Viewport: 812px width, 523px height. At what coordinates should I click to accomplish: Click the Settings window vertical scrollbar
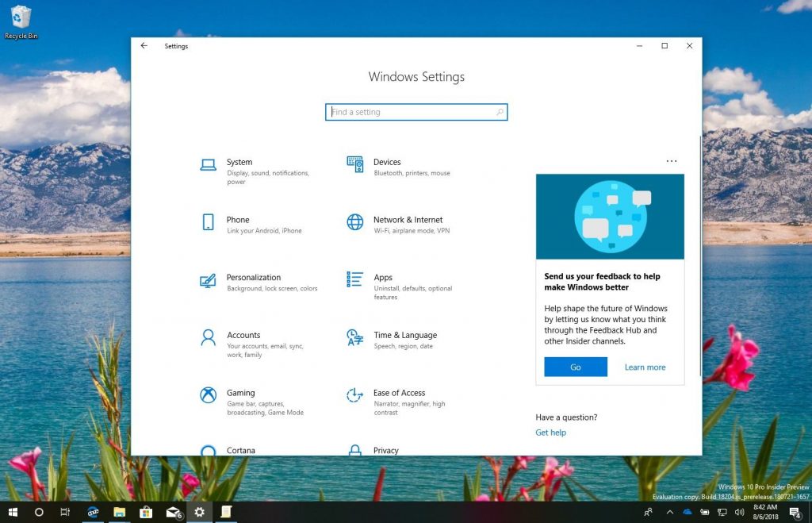699,254
